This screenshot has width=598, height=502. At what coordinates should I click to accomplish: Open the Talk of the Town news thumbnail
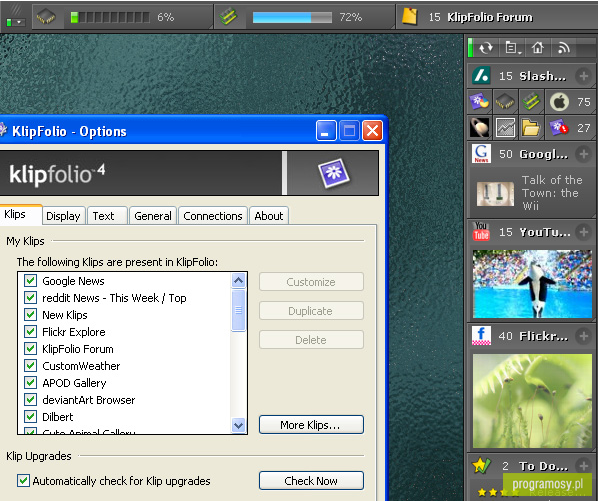click(495, 194)
